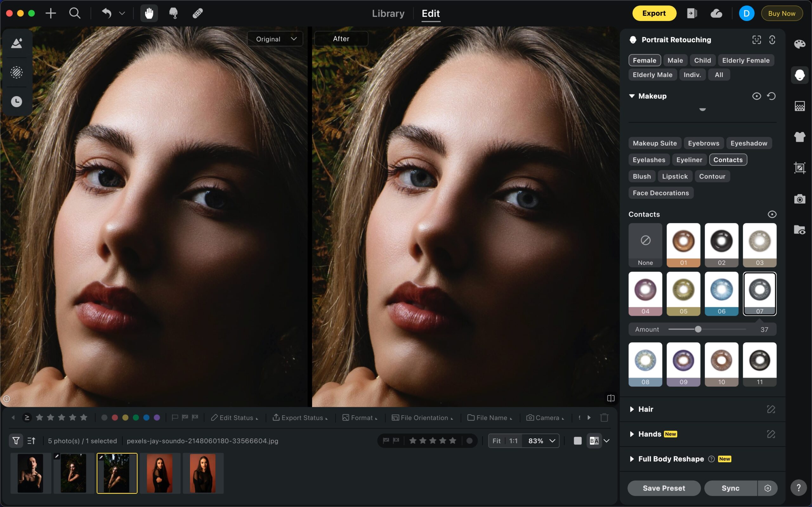Image resolution: width=812 pixels, height=507 pixels.
Task: Toggle Makeup section visibility eye
Action: pos(756,96)
